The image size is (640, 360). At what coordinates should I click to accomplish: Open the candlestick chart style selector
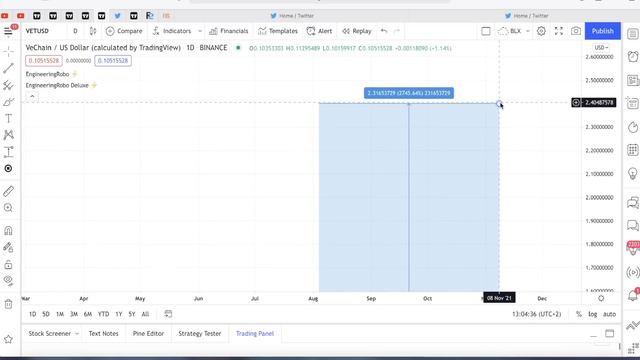tap(93, 31)
